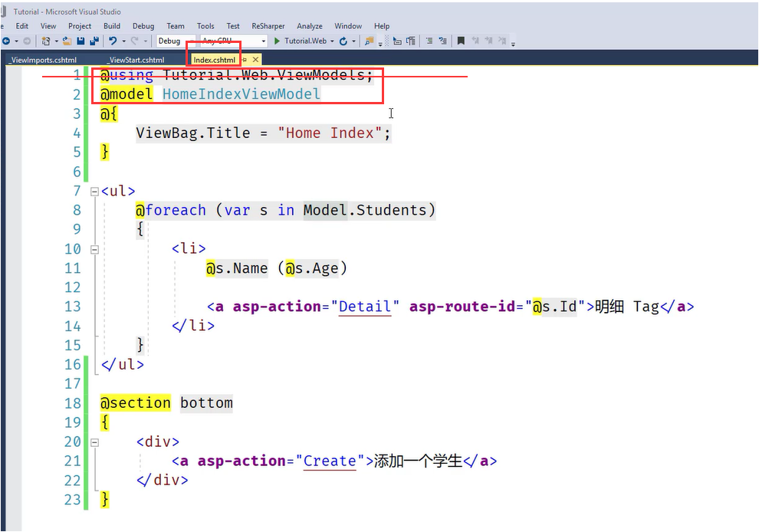The image size is (759, 532).
Task: Go to the next bookmark
Action: 488,41
